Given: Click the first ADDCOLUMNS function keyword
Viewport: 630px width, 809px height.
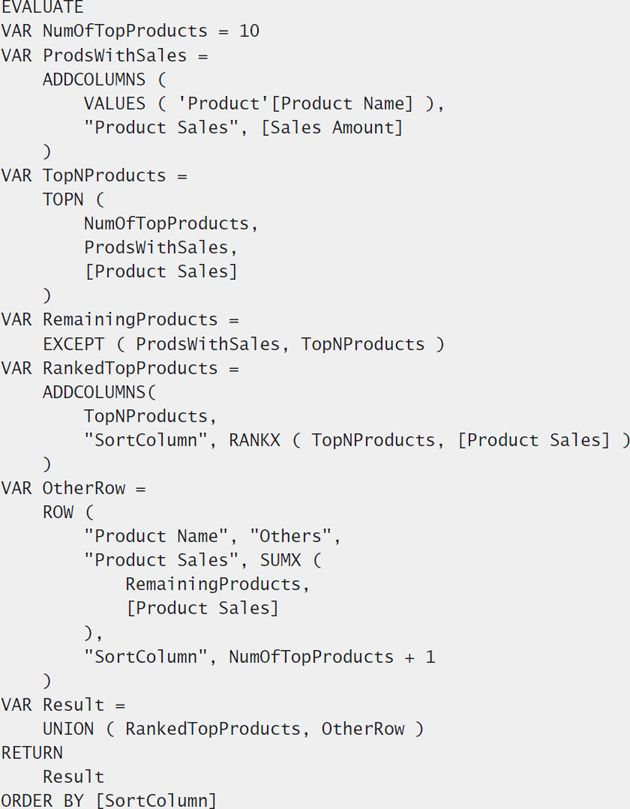Looking at the screenshot, I should click(x=94, y=79).
